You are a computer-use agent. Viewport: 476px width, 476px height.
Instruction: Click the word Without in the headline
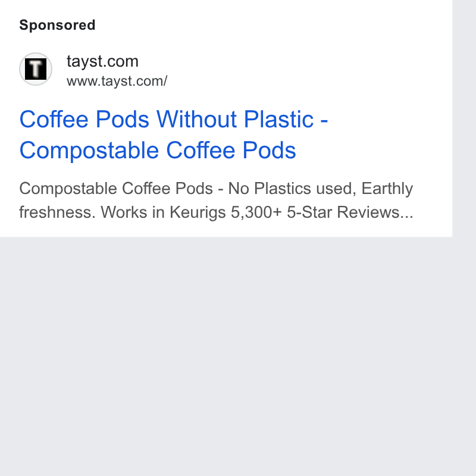196,119
